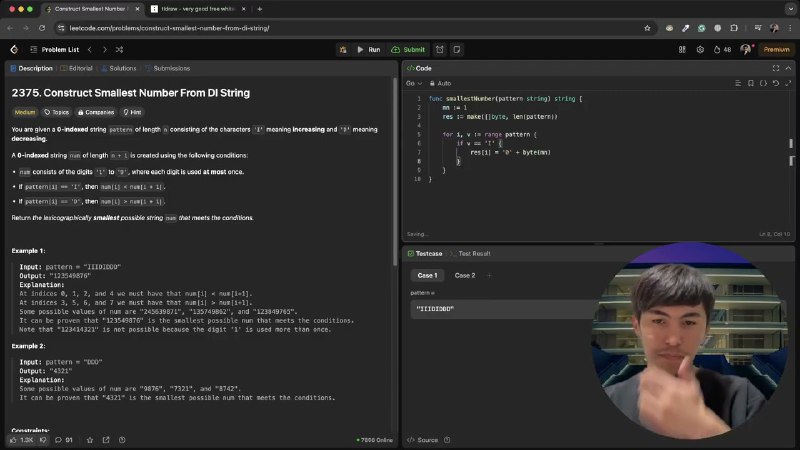Screen dimensions: 800x450
Task: Reload the page
Action: coord(42,28)
